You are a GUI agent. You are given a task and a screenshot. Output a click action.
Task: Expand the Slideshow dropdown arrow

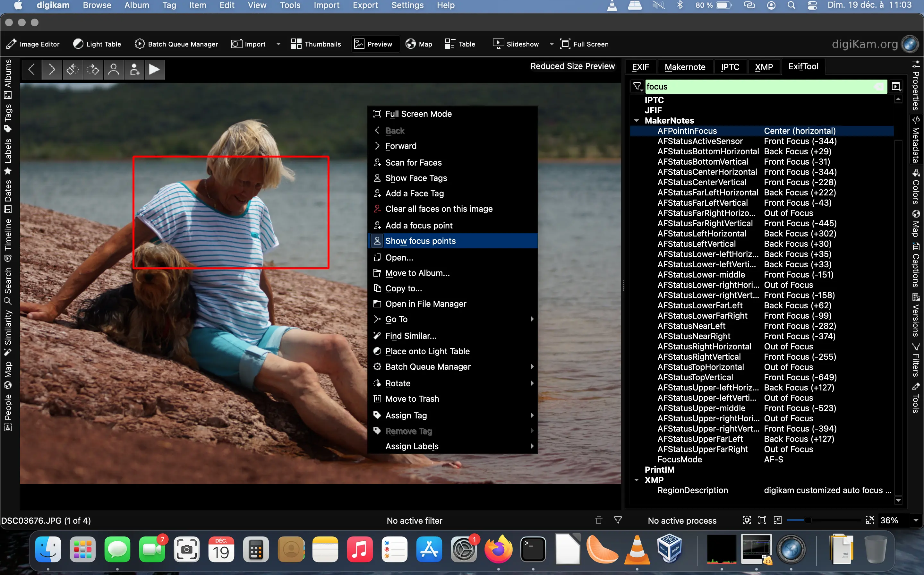[552, 44]
